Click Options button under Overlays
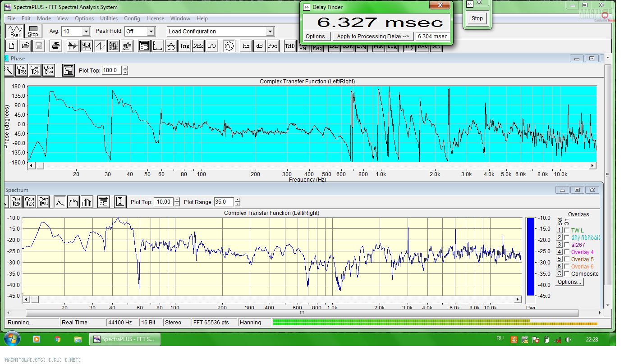This screenshot has width=624, height=364. coord(569,282)
